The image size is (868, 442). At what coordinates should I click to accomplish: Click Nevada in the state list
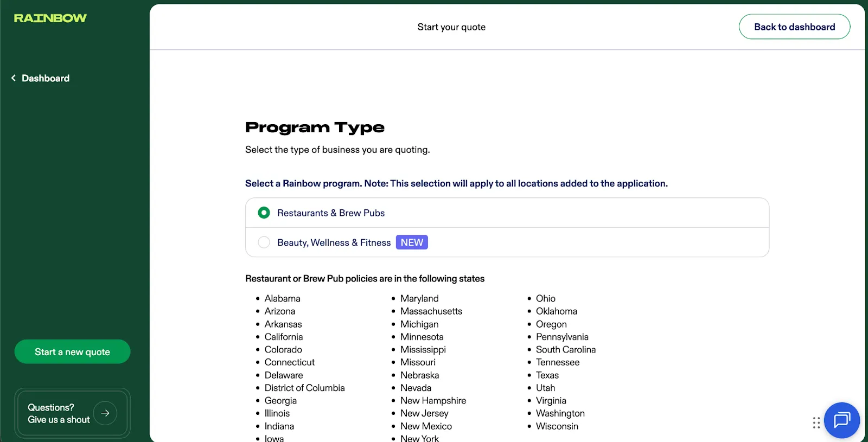pyautogui.click(x=416, y=388)
